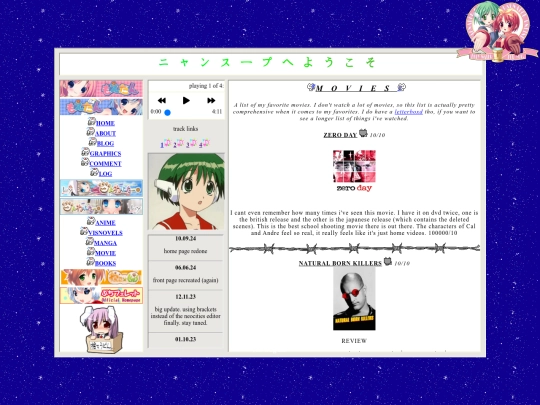540x405 pixels.
Task: Click the cat icon next to NATURAL BORN KILLERS
Action: click(x=388, y=261)
